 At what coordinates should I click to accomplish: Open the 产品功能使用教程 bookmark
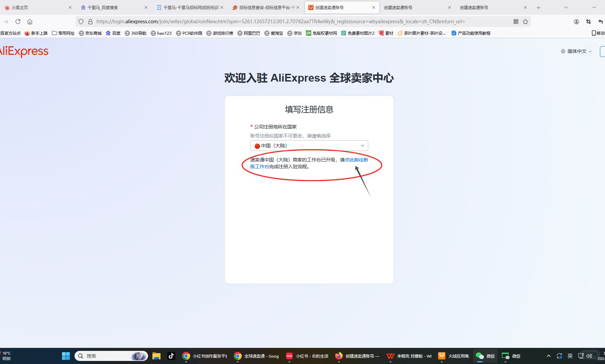pos(471,33)
